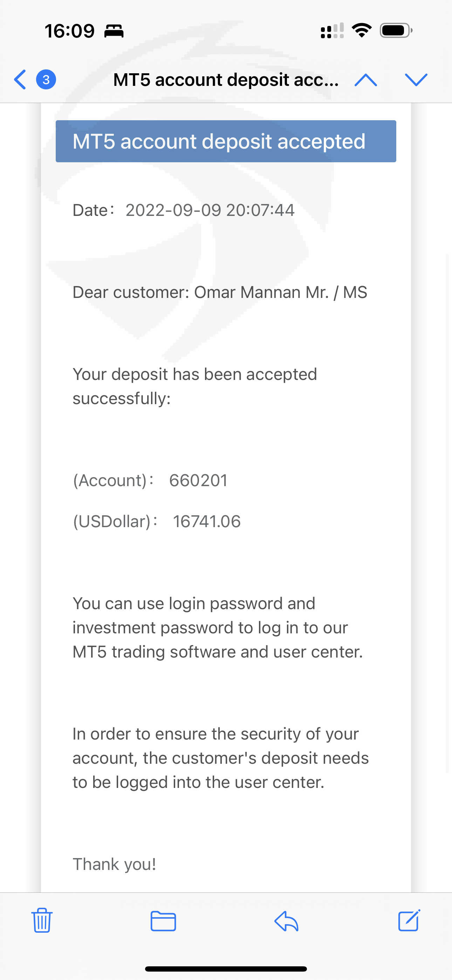Tap the Sleep focus bed icon
452x980 pixels.
click(x=114, y=31)
